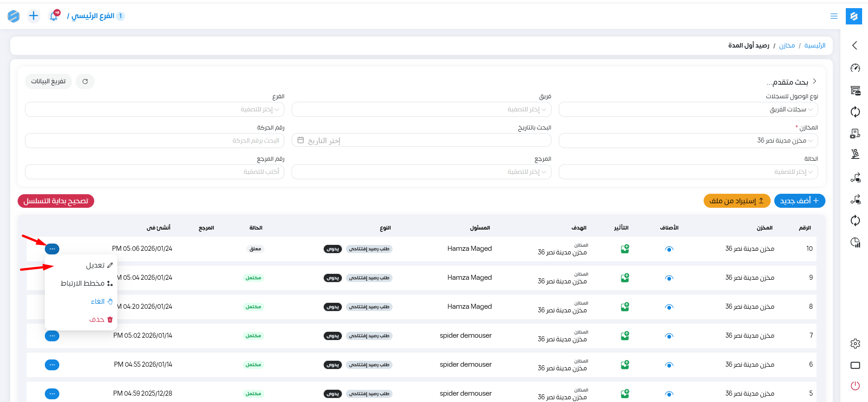Click the dashboard speedometer icon in sidebar
Image resolution: width=868 pixels, height=402 pixels.
pos(855,68)
